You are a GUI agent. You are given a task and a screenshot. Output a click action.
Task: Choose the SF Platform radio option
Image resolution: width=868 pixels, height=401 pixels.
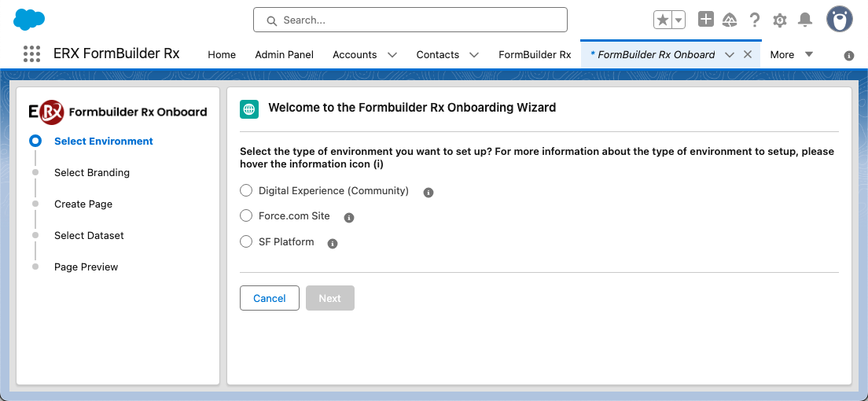pos(246,241)
